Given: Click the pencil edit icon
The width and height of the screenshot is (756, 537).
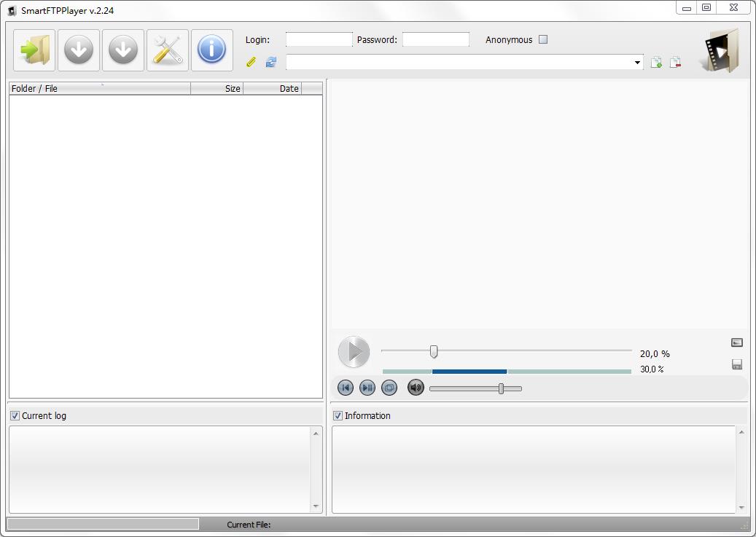Looking at the screenshot, I should [x=252, y=63].
